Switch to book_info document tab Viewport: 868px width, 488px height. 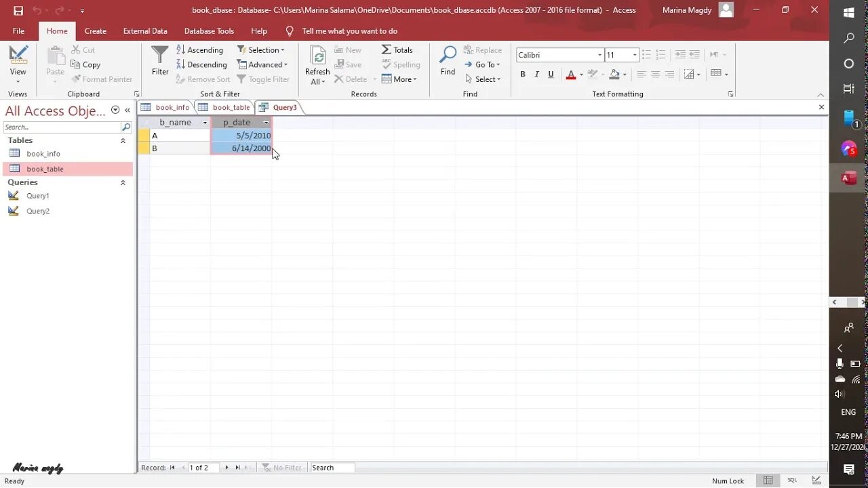[x=166, y=107]
